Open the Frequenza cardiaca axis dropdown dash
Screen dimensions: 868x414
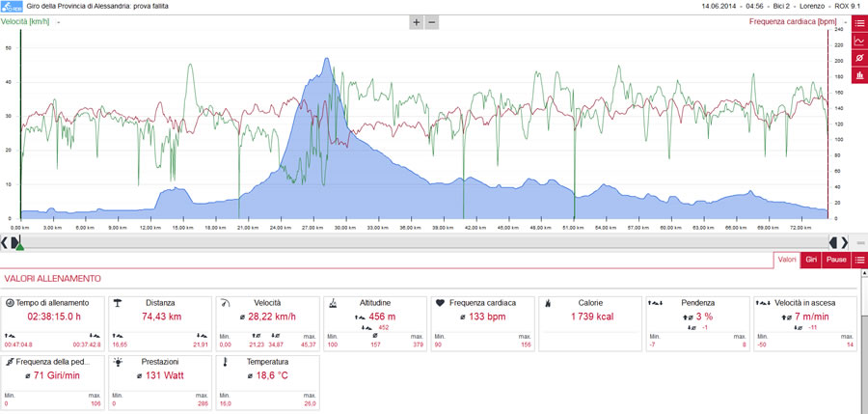[846, 22]
